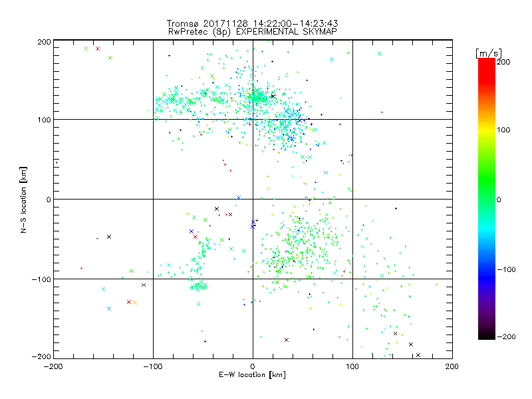Click the x-axis tick label '-200'

pyautogui.click(x=53, y=367)
